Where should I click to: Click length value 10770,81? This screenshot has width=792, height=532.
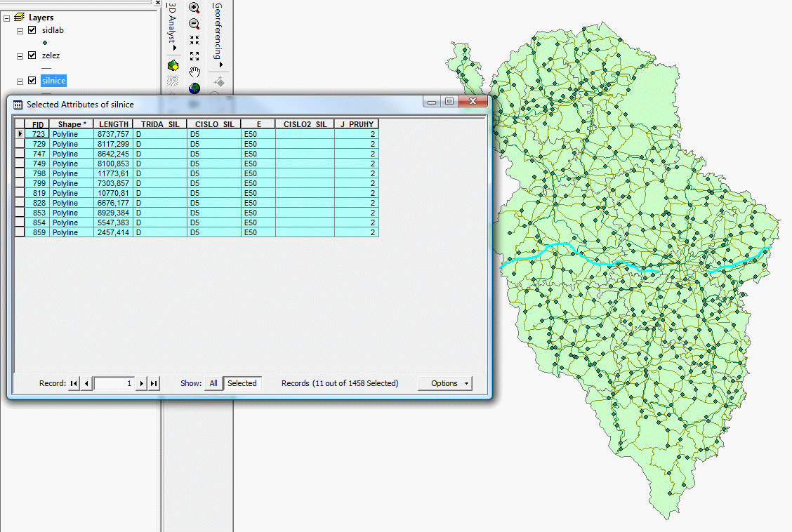(x=113, y=193)
